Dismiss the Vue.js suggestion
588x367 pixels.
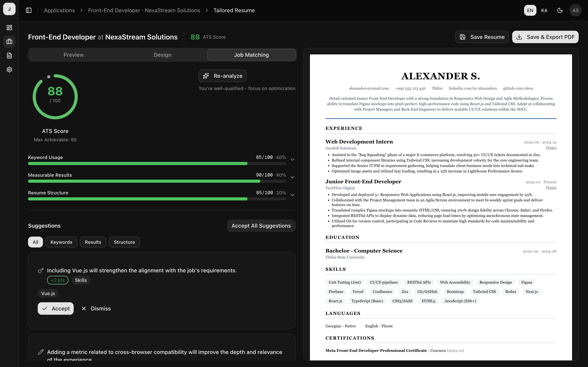tap(96, 308)
